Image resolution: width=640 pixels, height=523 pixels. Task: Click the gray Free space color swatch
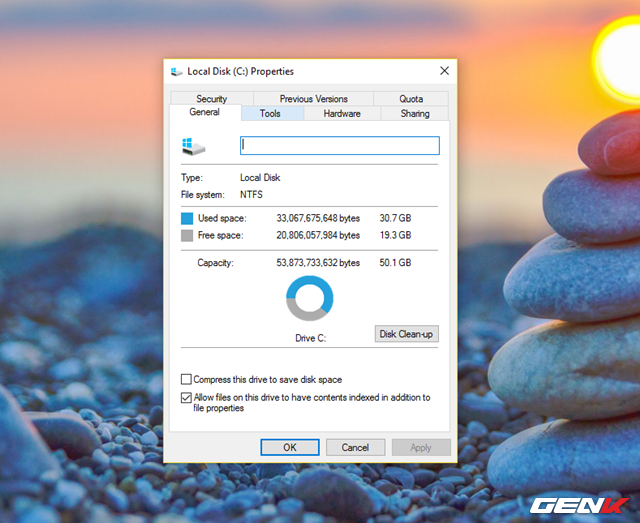point(187,236)
